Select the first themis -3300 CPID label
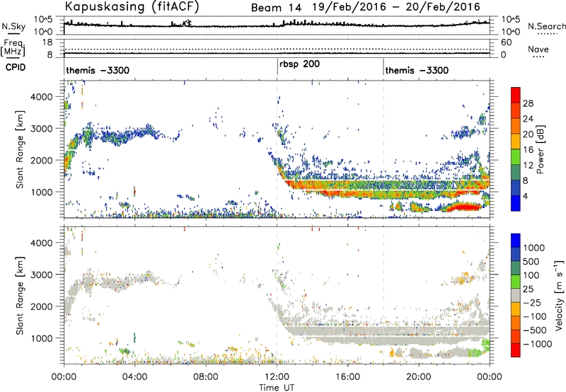 (98, 70)
